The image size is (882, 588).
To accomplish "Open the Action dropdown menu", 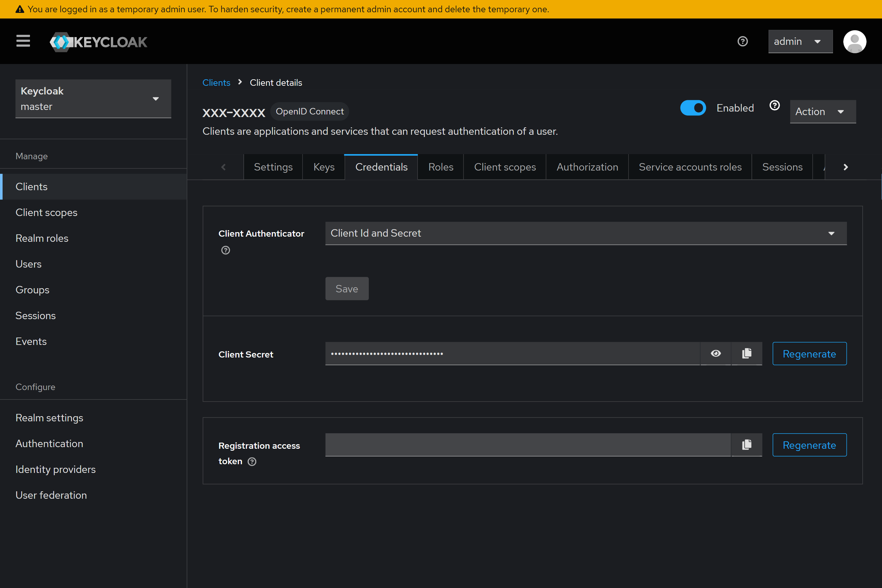I will [823, 111].
